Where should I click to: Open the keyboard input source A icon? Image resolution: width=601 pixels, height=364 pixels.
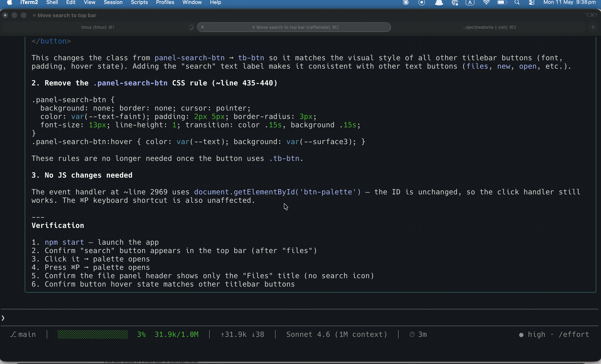point(470,2)
